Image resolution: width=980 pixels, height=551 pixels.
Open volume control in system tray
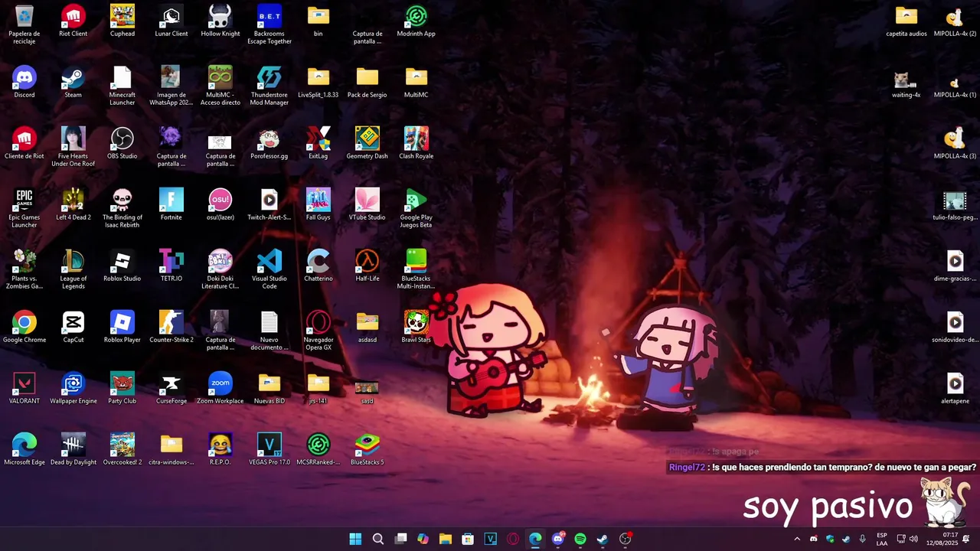(913, 539)
